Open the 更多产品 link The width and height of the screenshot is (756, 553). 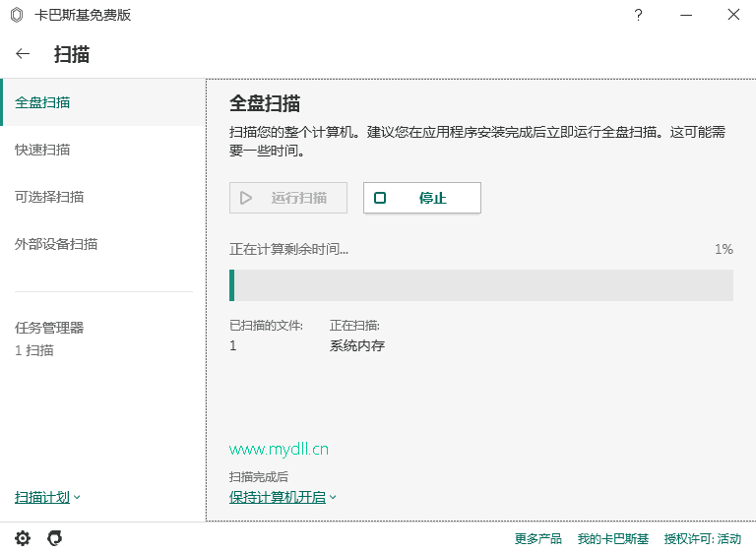click(538, 538)
